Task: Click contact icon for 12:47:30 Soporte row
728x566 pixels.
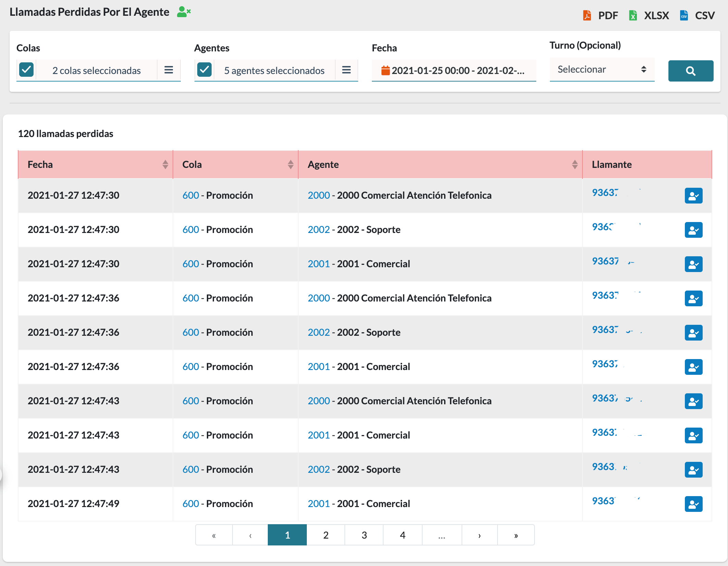Action: pos(693,230)
